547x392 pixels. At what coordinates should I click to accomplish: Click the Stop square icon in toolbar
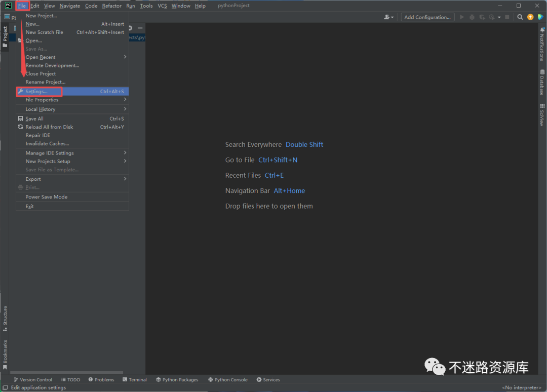507,17
